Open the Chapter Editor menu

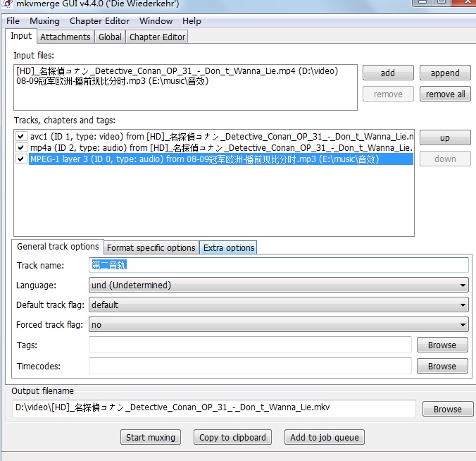(99, 21)
